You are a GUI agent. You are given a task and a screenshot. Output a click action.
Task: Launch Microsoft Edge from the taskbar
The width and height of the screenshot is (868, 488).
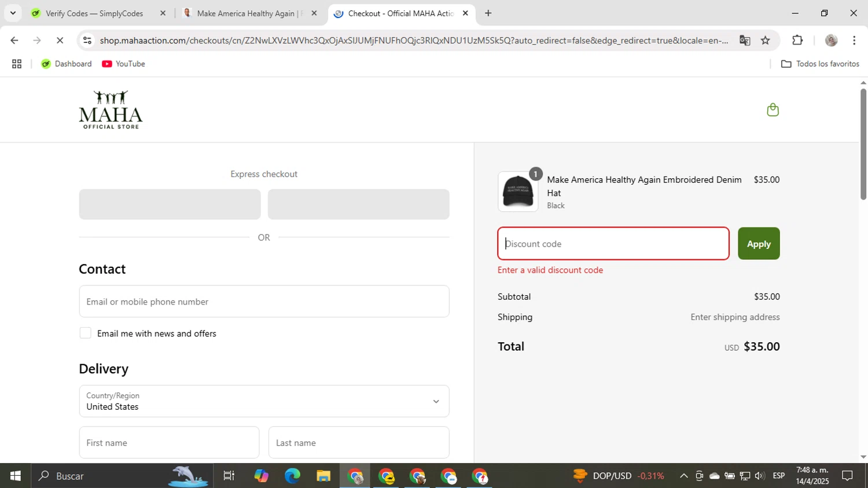(292, 476)
